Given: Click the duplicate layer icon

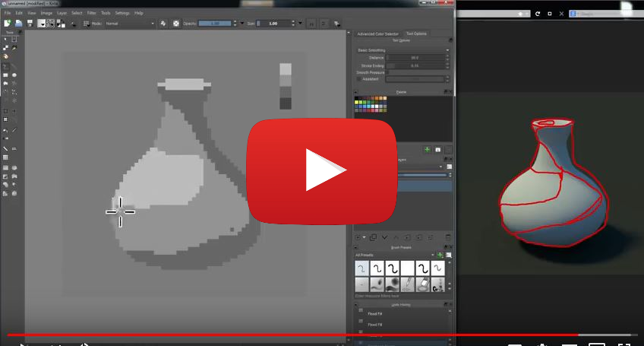Looking at the screenshot, I should pyautogui.click(x=373, y=237).
